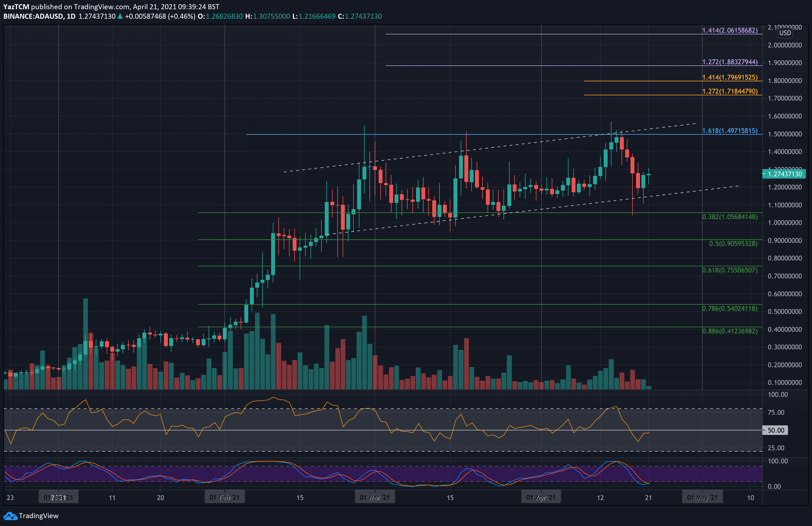This screenshot has height=526, width=812.
Task: Click the blue 1.618(1.49715815) level label
Action: click(x=730, y=131)
